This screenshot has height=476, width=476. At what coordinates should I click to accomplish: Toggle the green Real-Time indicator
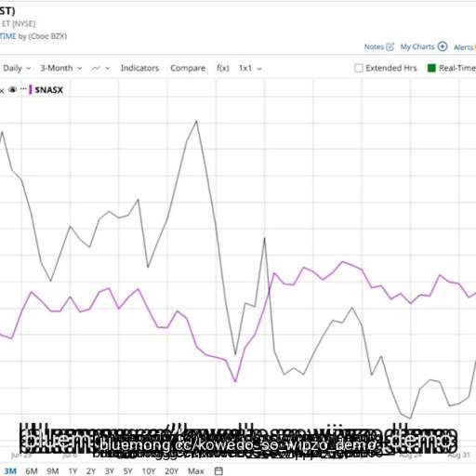431,68
